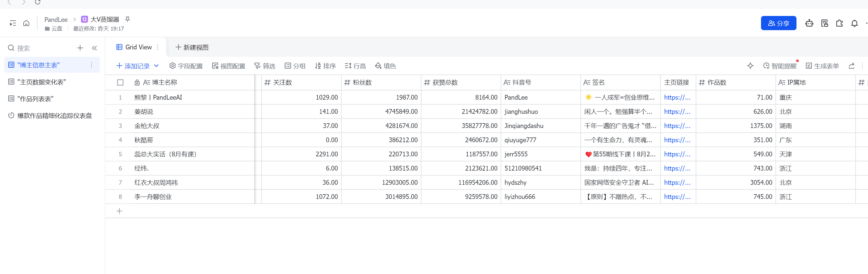
Task: Open 视图配置 view settings
Action: 228,66
